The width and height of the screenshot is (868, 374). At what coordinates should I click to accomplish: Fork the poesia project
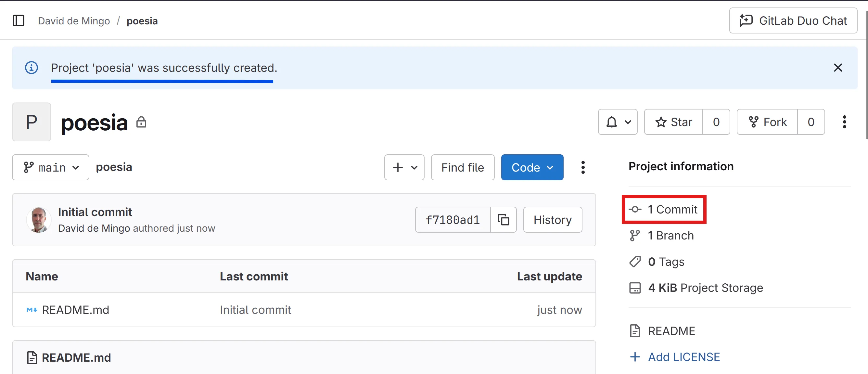[767, 122]
